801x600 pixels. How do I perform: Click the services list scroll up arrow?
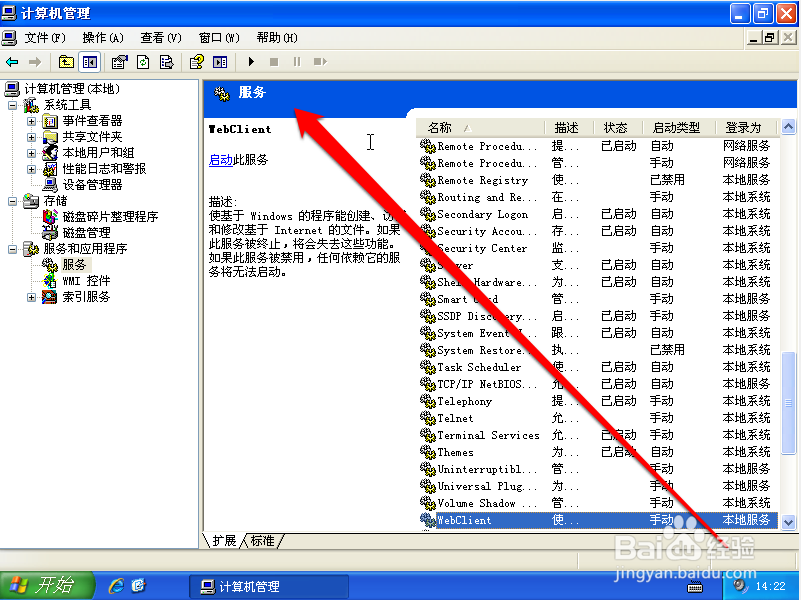[x=789, y=126]
